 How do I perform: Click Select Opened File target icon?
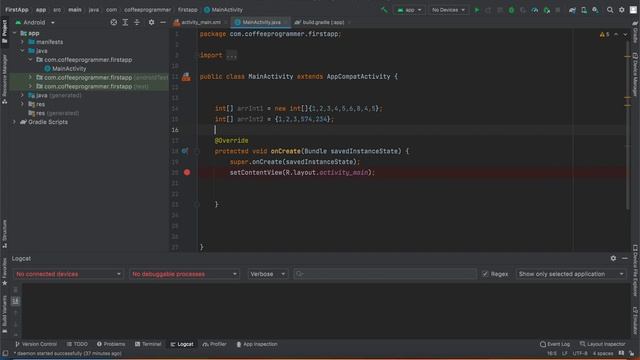113,22
